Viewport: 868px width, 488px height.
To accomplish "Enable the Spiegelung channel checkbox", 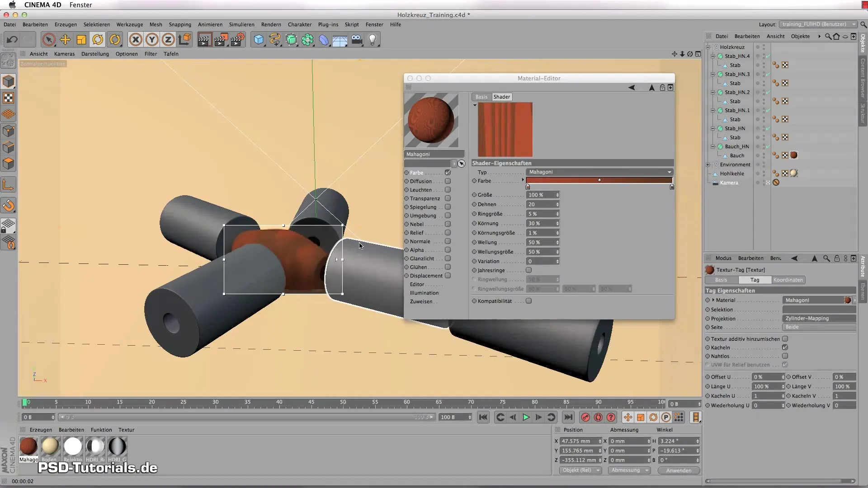I will (448, 207).
